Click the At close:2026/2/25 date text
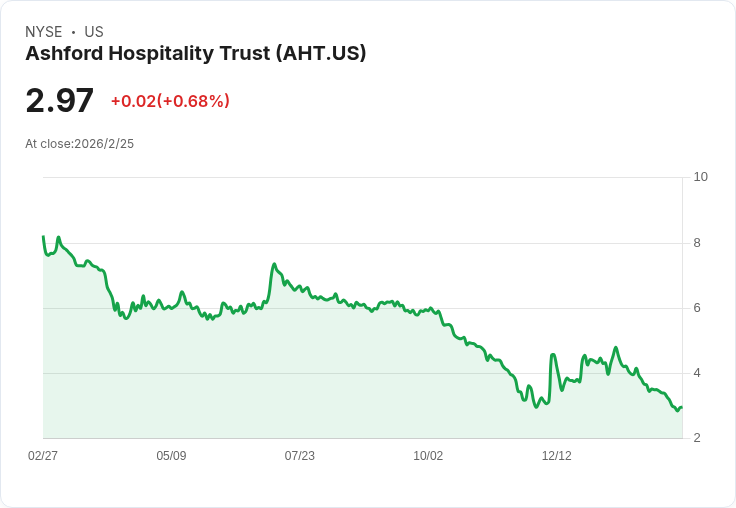 pos(79,144)
